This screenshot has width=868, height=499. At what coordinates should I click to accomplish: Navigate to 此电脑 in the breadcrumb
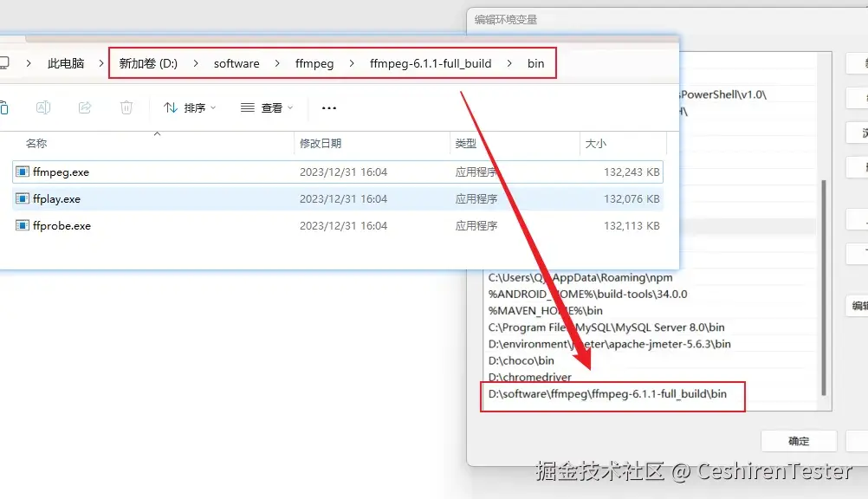(65, 63)
